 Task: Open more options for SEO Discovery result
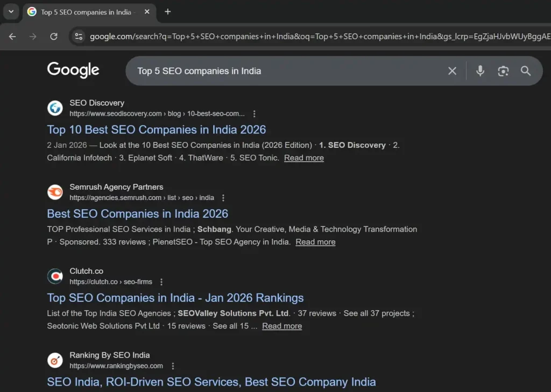tap(255, 114)
